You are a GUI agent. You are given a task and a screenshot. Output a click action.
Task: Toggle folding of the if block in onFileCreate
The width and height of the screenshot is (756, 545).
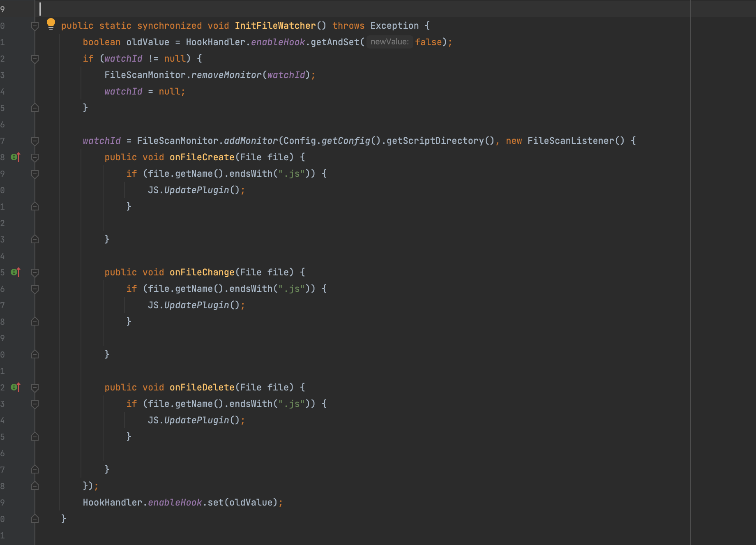[35, 173]
